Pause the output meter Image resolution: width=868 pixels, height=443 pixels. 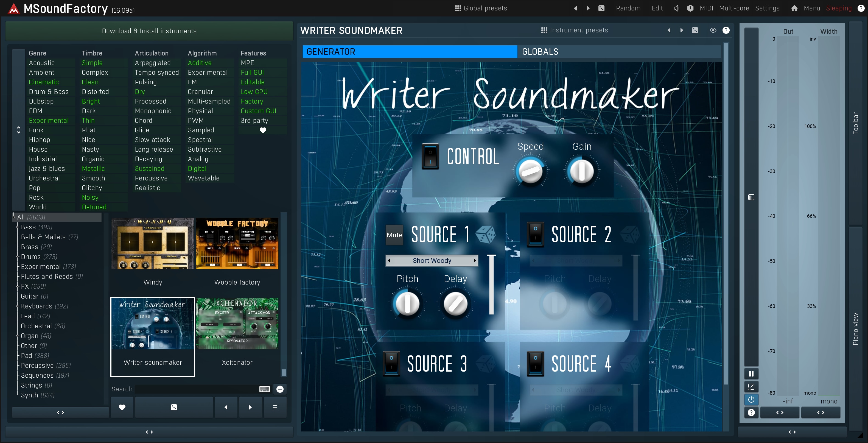pyautogui.click(x=751, y=374)
